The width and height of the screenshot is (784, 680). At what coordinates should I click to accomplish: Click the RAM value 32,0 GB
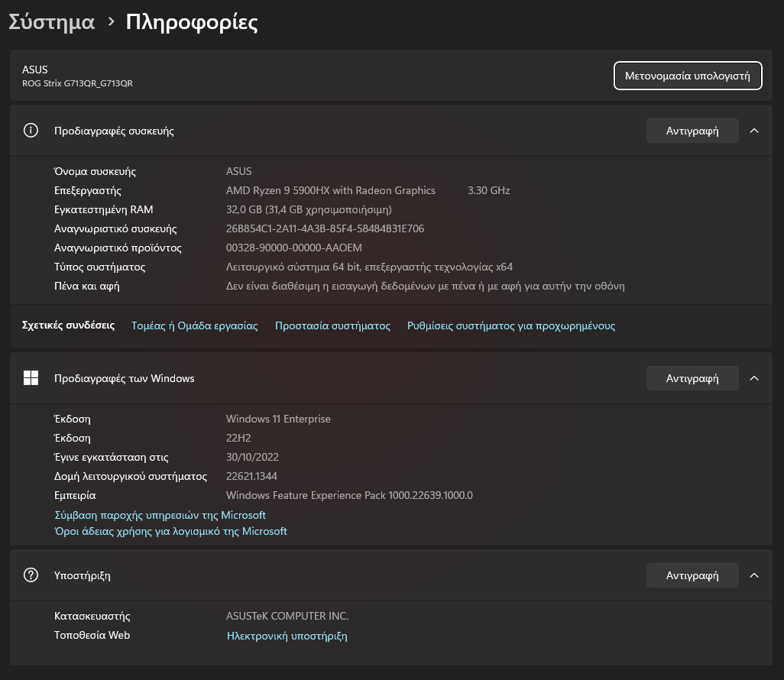pyautogui.click(x=309, y=209)
